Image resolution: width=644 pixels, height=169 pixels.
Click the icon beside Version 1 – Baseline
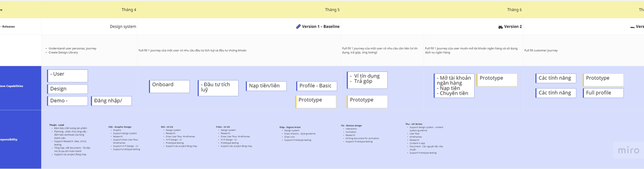(x=298, y=26)
